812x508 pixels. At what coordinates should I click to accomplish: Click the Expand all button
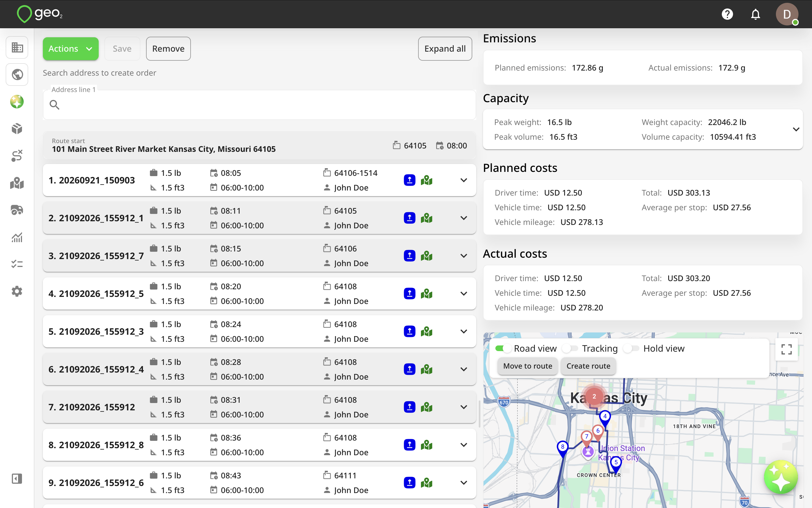[445, 49]
